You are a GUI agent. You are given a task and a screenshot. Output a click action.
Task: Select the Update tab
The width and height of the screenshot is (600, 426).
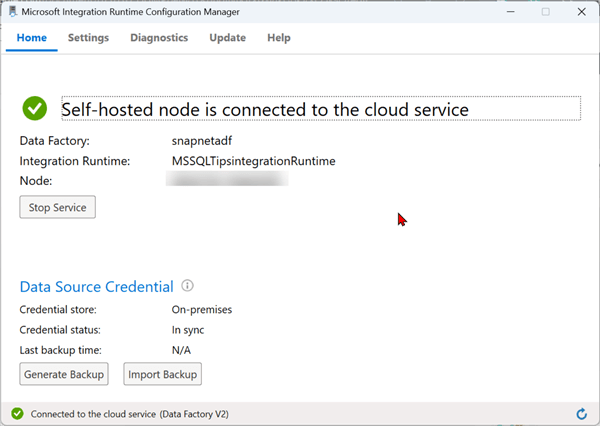click(x=228, y=38)
